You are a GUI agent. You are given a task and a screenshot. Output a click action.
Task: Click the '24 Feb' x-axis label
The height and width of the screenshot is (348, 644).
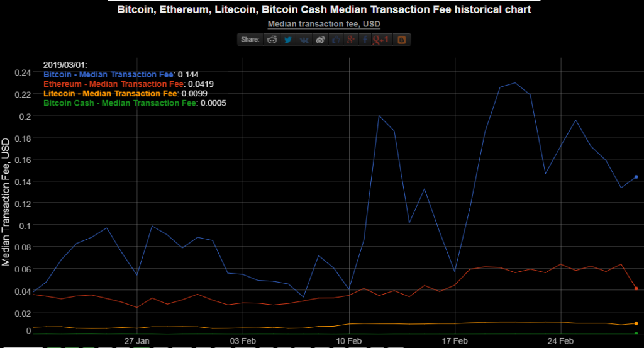tap(560, 340)
